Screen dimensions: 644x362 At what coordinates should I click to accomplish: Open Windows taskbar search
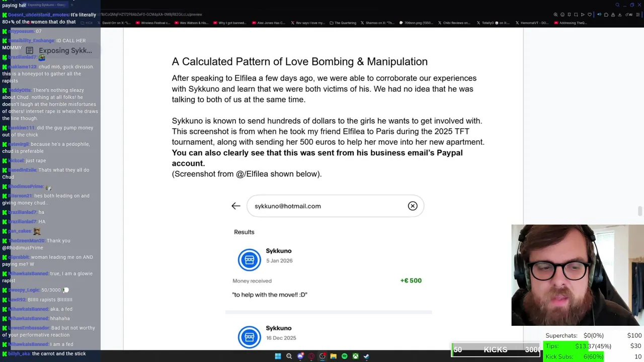coord(289,356)
